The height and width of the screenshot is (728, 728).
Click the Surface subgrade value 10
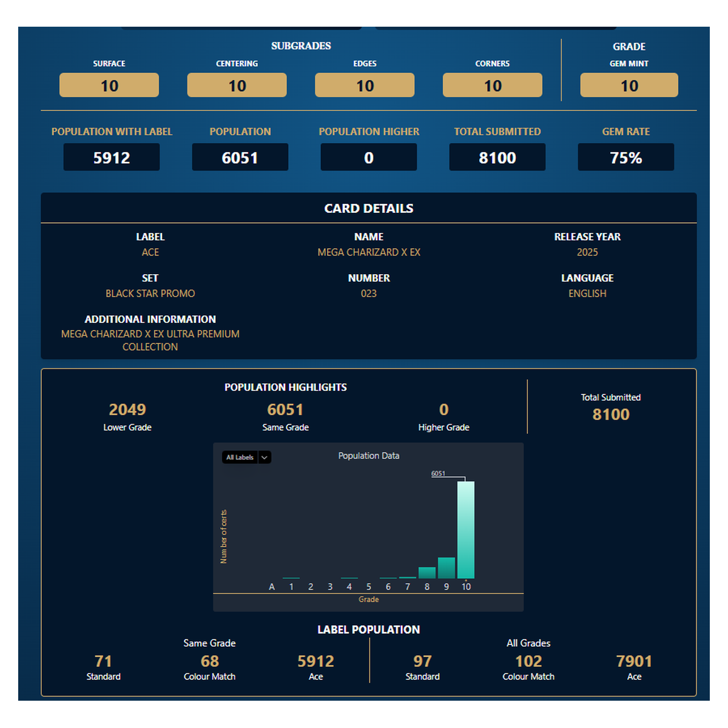tap(109, 86)
